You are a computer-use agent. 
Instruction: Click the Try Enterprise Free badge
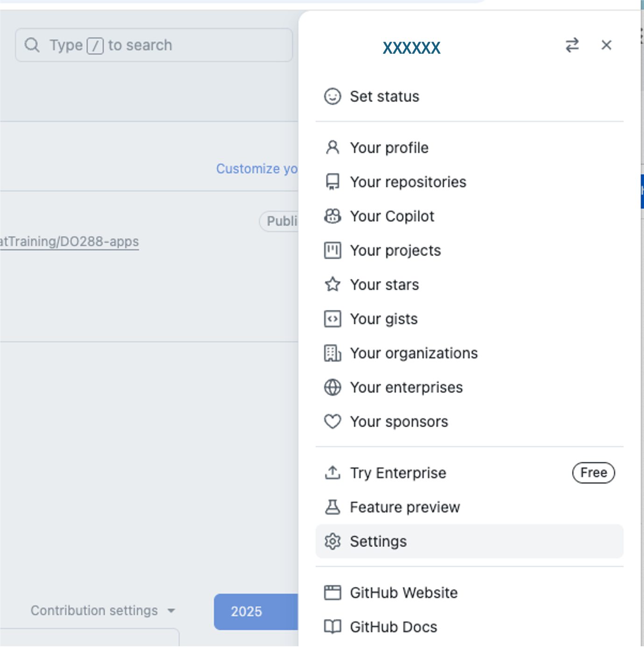[x=593, y=472]
